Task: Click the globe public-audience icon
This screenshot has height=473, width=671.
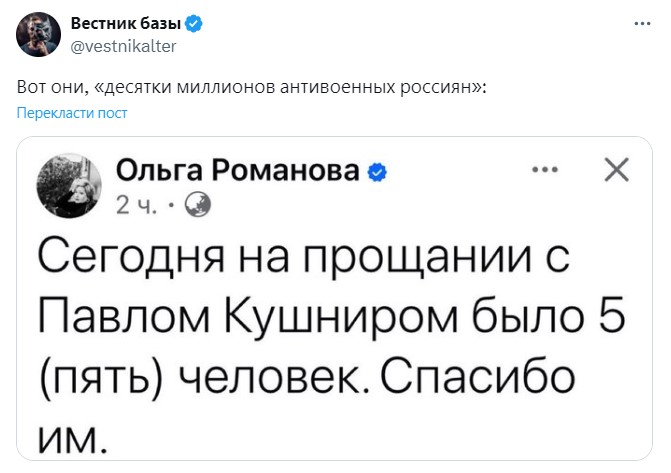Action: click(x=199, y=206)
